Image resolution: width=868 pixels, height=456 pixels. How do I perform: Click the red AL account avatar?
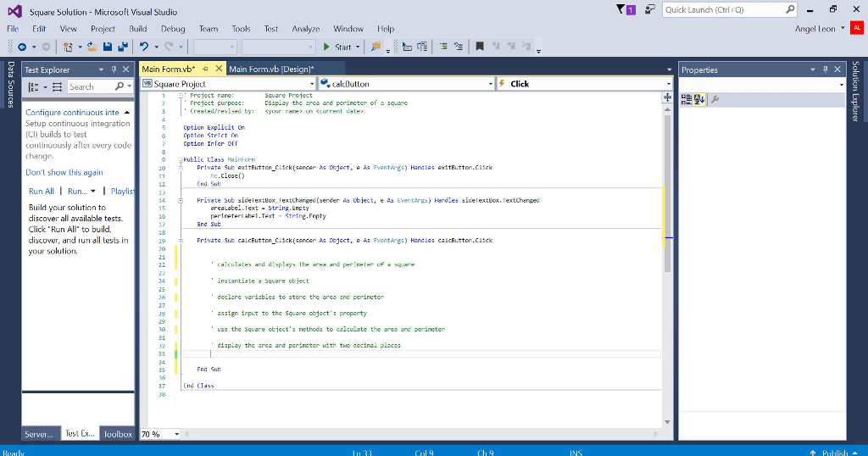point(856,28)
